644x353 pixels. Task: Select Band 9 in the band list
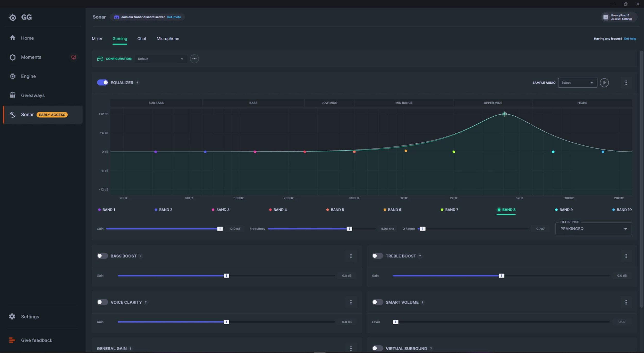point(564,210)
